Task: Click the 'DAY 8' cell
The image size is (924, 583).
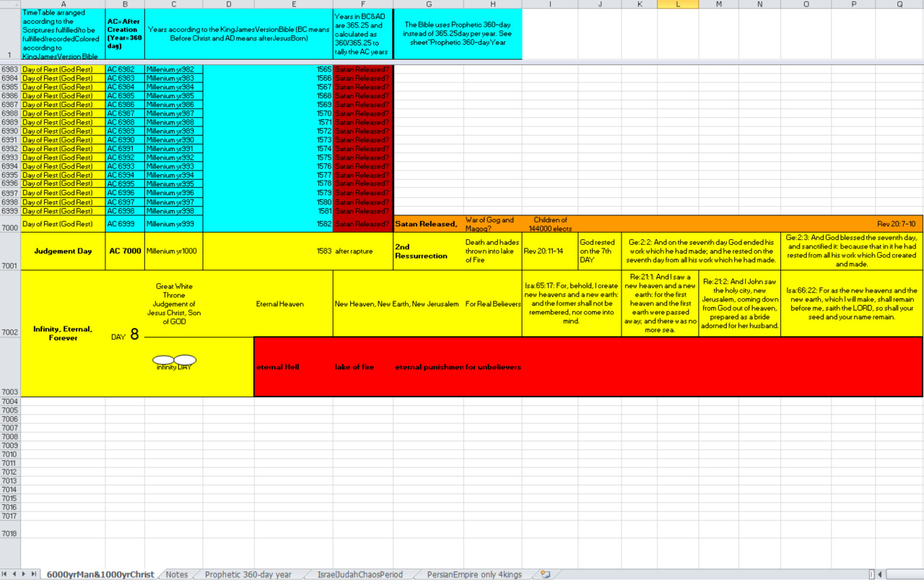Action: tap(125, 334)
